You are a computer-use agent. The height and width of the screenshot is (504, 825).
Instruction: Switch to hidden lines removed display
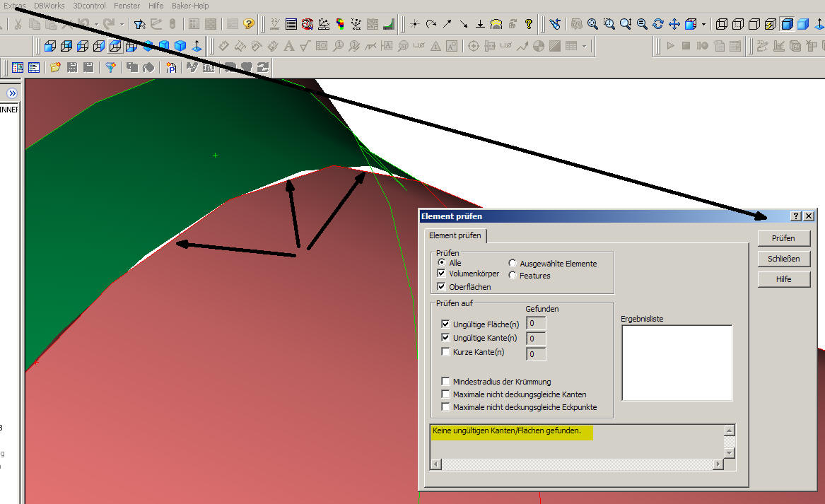[754, 24]
